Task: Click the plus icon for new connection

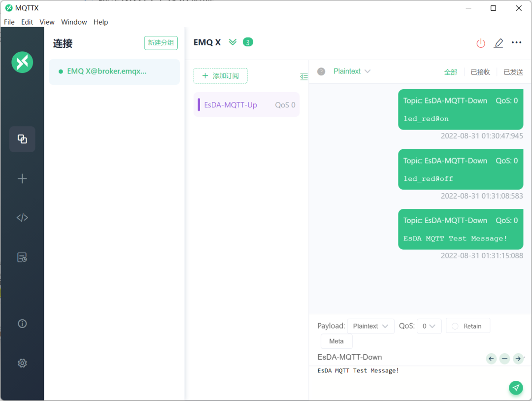Action: pos(22,178)
